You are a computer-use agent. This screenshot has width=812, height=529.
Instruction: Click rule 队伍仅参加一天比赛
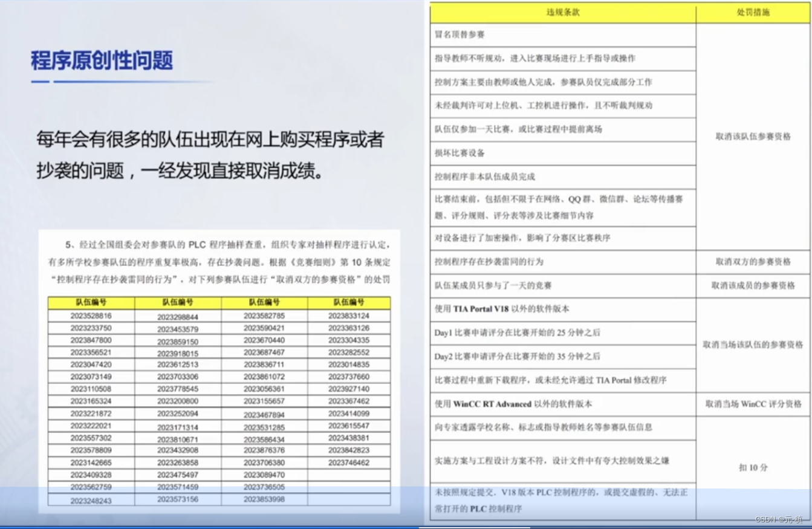tap(518, 129)
